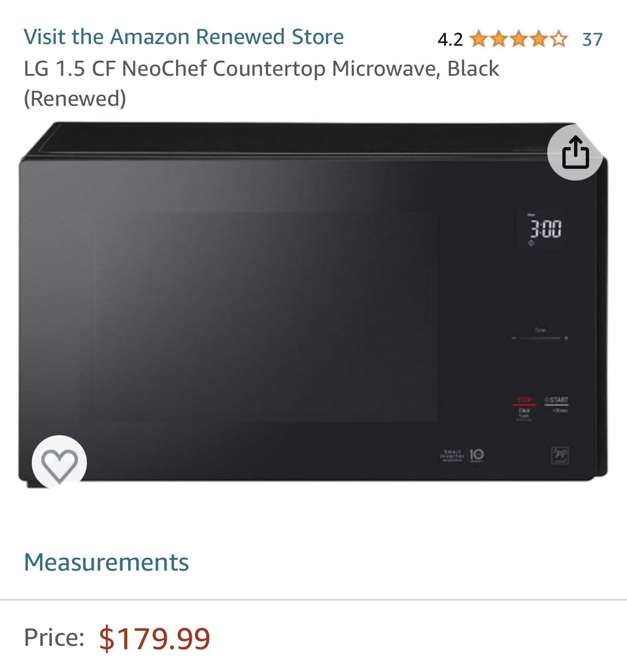Add to wishlist with the heart icon
Viewport: 627px width, 672px height.
pyautogui.click(x=59, y=462)
